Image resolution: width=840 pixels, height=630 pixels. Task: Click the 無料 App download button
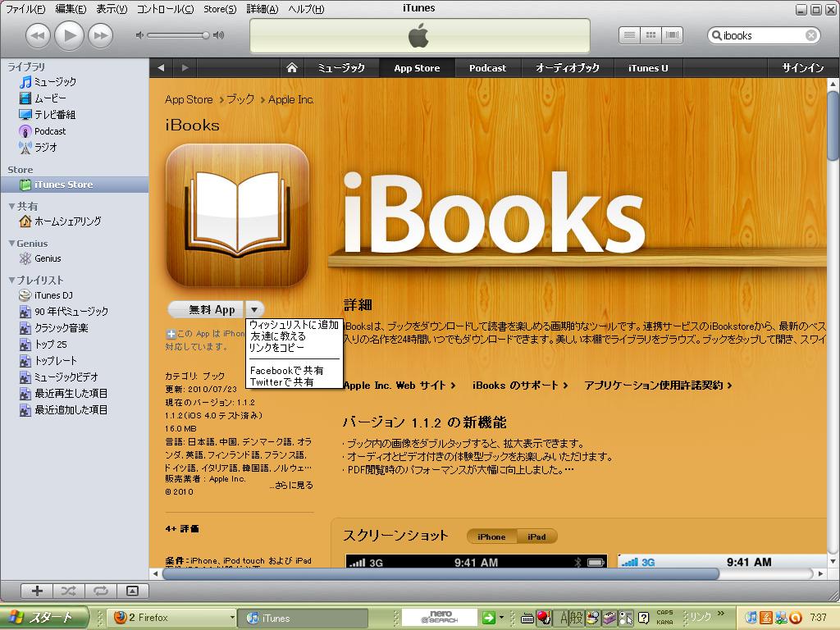click(x=207, y=309)
